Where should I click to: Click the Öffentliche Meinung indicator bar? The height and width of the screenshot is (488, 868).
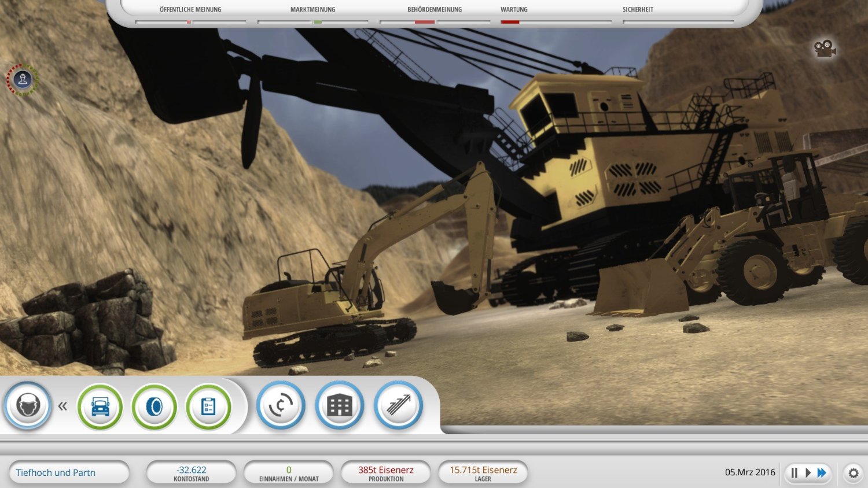[x=190, y=22]
